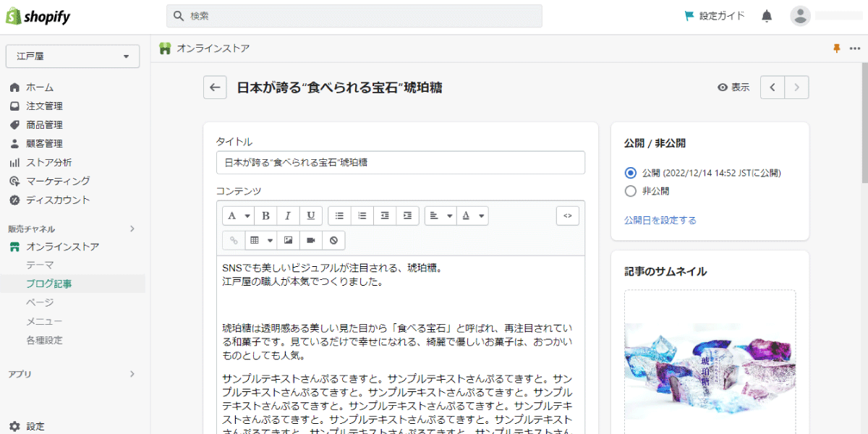868x434 pixels.
Task: Click the insert video icon
Action: [x=310, y=239]
